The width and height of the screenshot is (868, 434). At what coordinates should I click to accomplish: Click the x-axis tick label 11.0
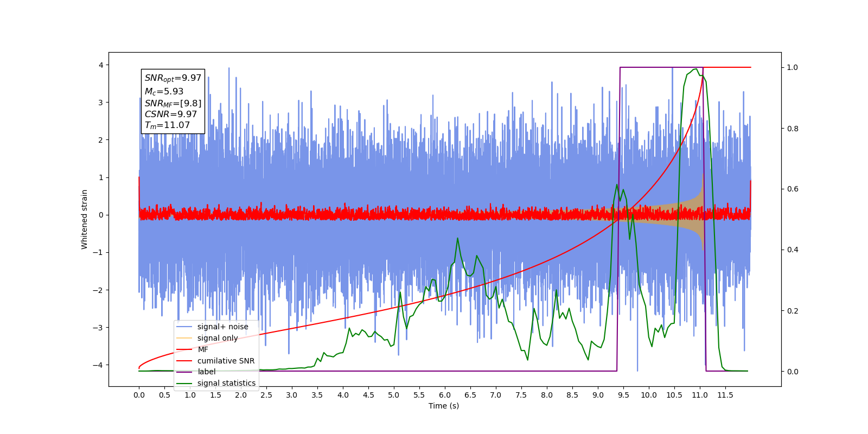point(700,395)
